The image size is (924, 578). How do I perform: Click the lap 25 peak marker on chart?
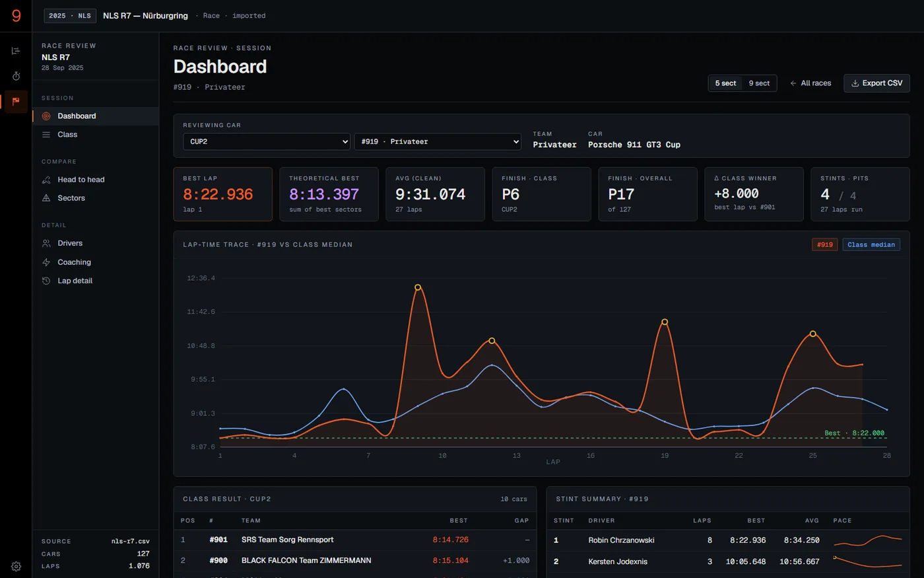click(x=813, y=334)
